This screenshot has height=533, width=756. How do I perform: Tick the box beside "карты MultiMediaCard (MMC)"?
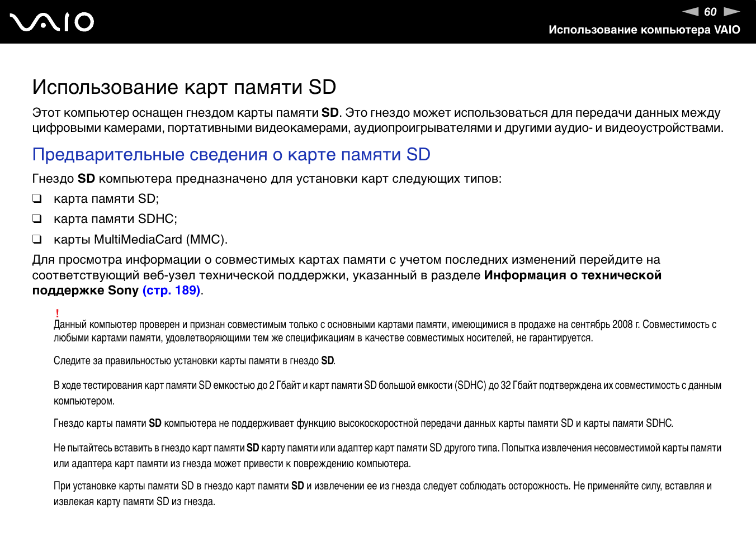pyautogui.click(x=37, y=239)
